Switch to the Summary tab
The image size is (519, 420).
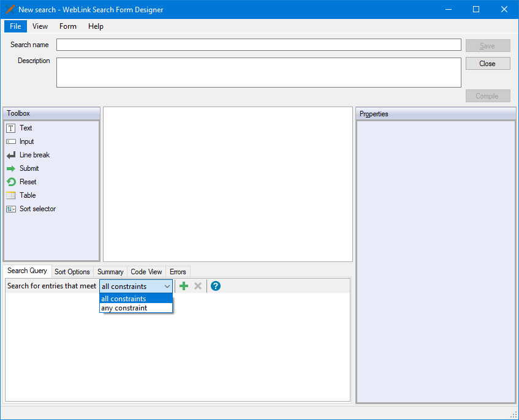coord(110,271)
